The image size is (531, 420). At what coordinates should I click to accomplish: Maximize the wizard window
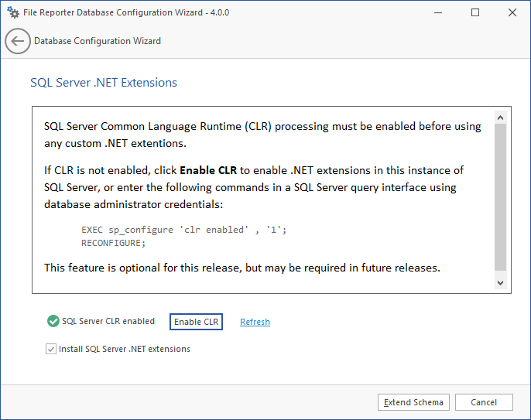pyautogui.click(x=475, y=12)
